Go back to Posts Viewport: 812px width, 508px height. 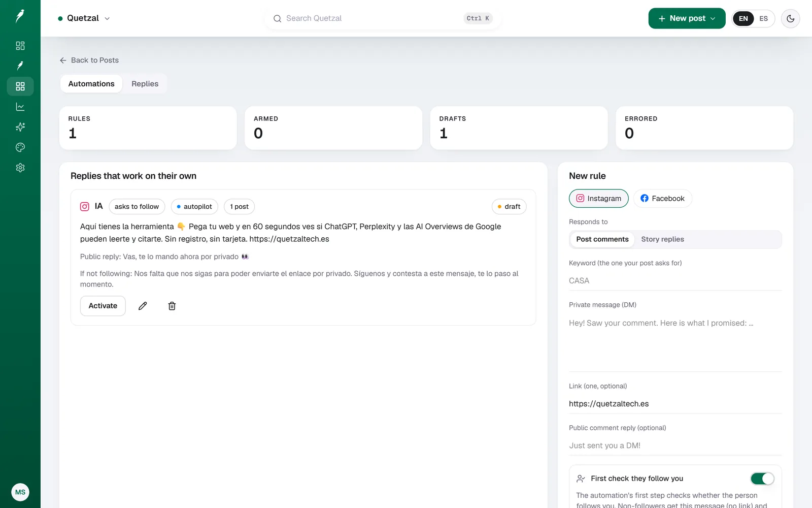pyautogui.click(x=89, y=60)
